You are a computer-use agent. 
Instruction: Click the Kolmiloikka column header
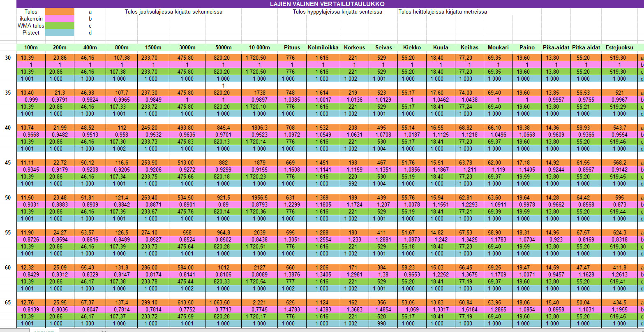pyautogui.click(x=323, y=47)
